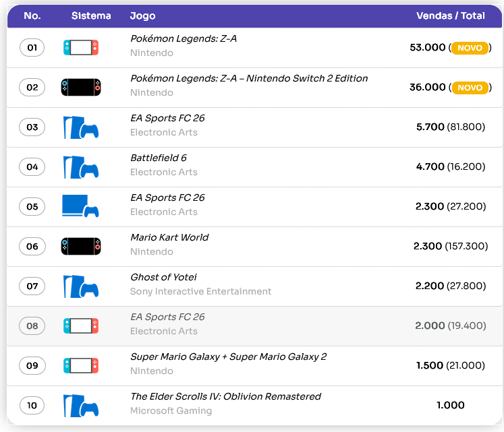Click the rank badge 09

pos(32,366)
